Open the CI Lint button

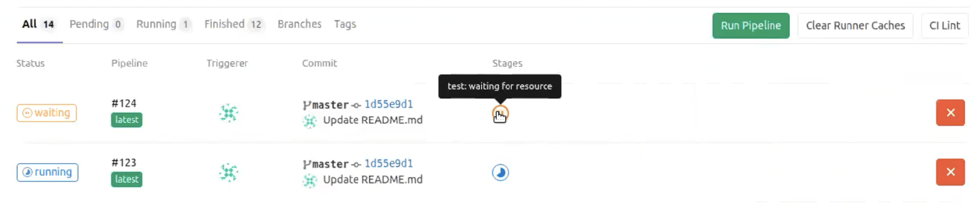[944, 26]
